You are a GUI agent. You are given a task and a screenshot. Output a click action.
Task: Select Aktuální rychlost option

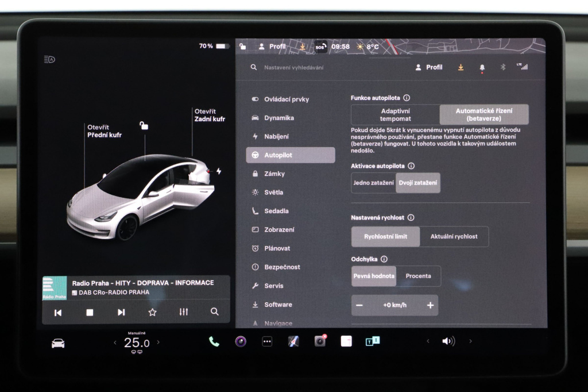(x=456, y=236)
